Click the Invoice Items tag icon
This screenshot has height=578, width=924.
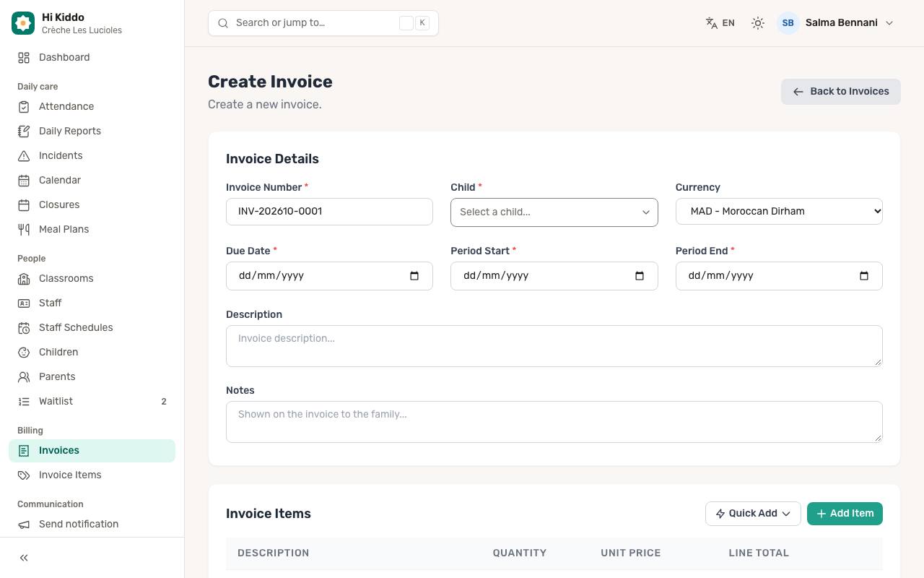pos(24,475)
